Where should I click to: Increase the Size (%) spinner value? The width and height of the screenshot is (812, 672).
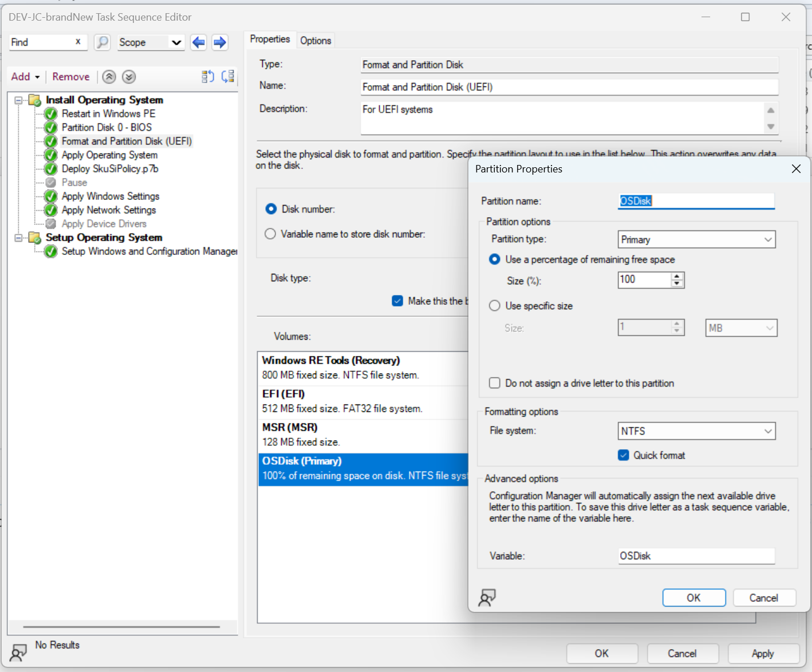tap(677, 276)
